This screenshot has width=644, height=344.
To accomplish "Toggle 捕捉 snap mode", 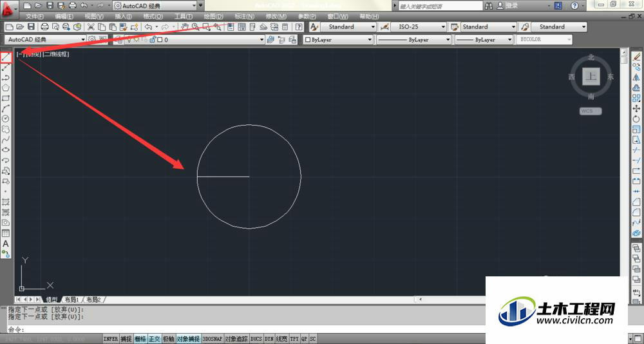I will pyautogui.click(x=126, y=339).
